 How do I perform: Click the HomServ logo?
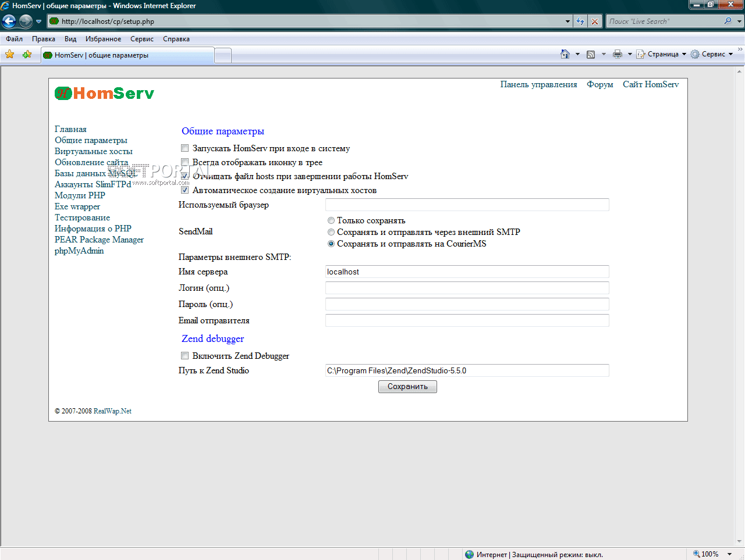[x=104, y=93]
